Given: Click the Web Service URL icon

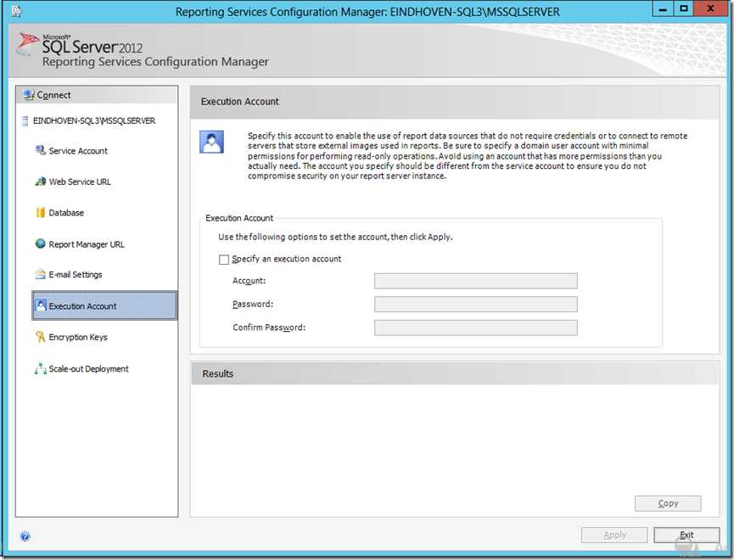Looking at the screenshot, I should (x=41, y=182).
